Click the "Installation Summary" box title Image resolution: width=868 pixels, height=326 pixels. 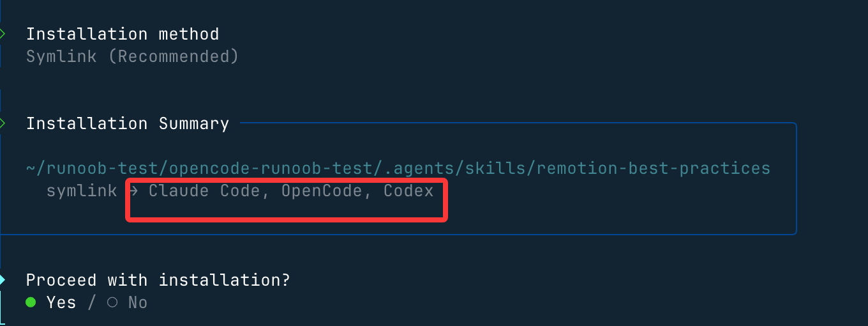128,123
